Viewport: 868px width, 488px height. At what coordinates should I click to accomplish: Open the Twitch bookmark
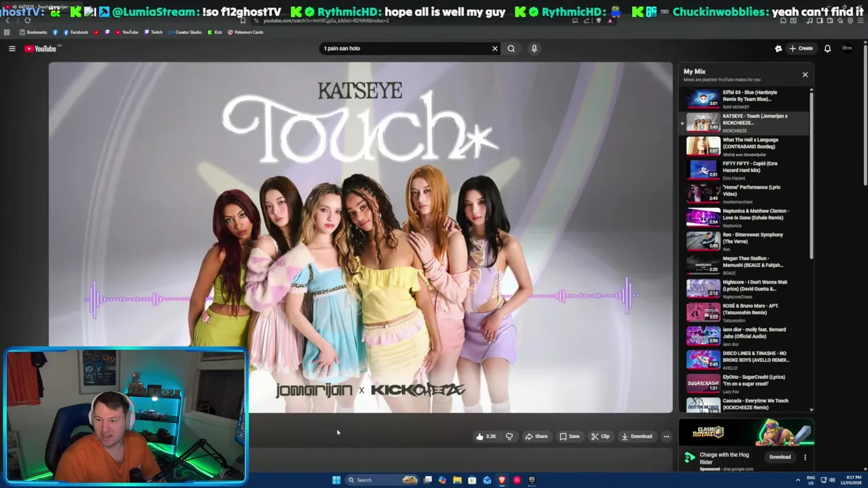pos(153,32)
